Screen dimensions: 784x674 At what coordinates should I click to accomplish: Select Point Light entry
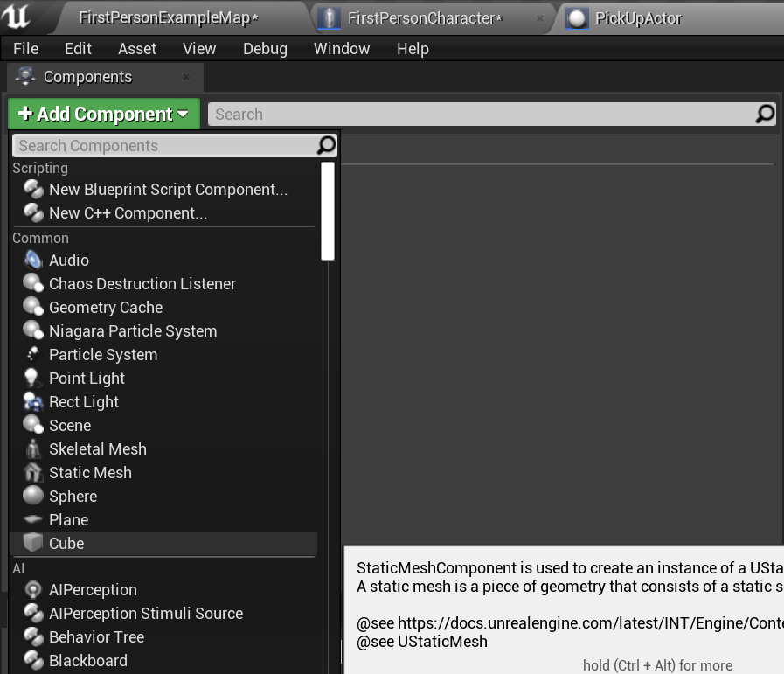[x=163, y=378]
